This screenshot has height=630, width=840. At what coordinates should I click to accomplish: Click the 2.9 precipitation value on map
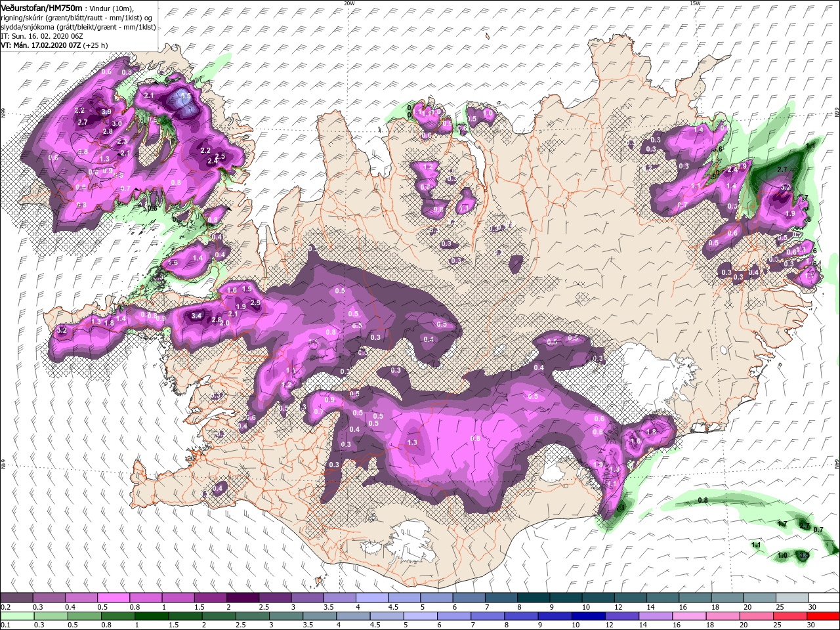(x=256, y=303)
